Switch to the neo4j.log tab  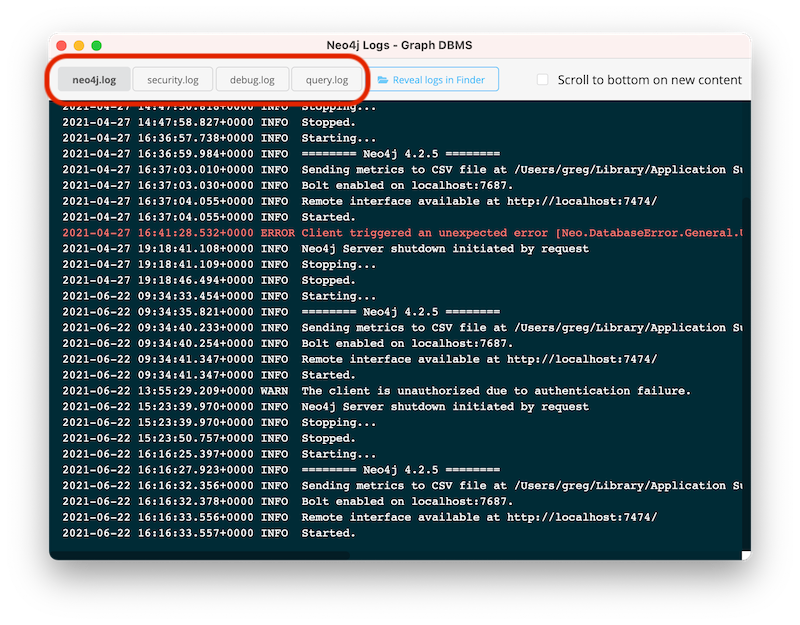click(94, 80)
